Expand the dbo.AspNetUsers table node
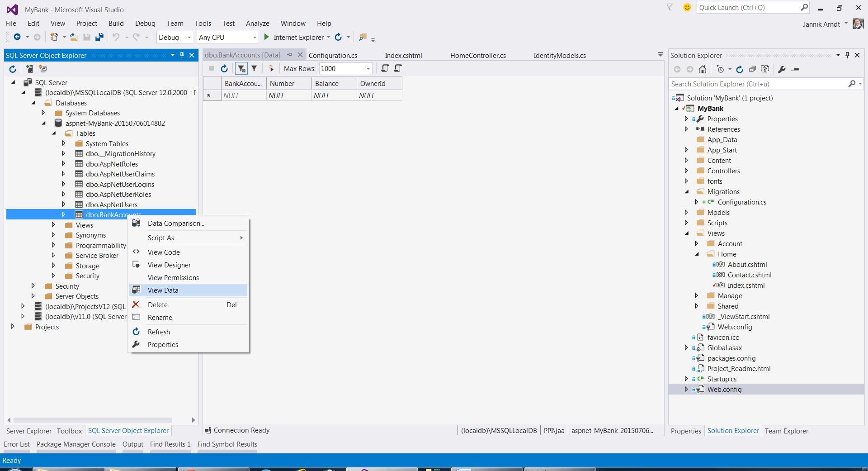Viewport: 868px width, 471px height. (63, 205)
